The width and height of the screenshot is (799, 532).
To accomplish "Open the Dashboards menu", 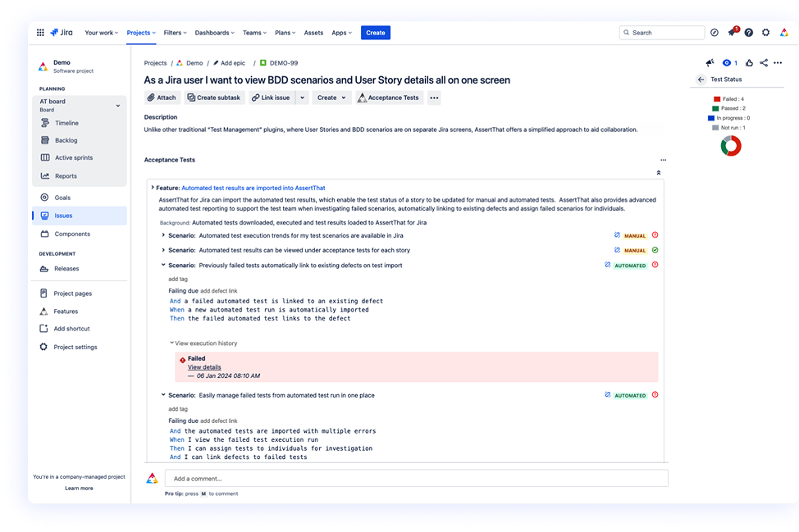I will pos(214,32).
